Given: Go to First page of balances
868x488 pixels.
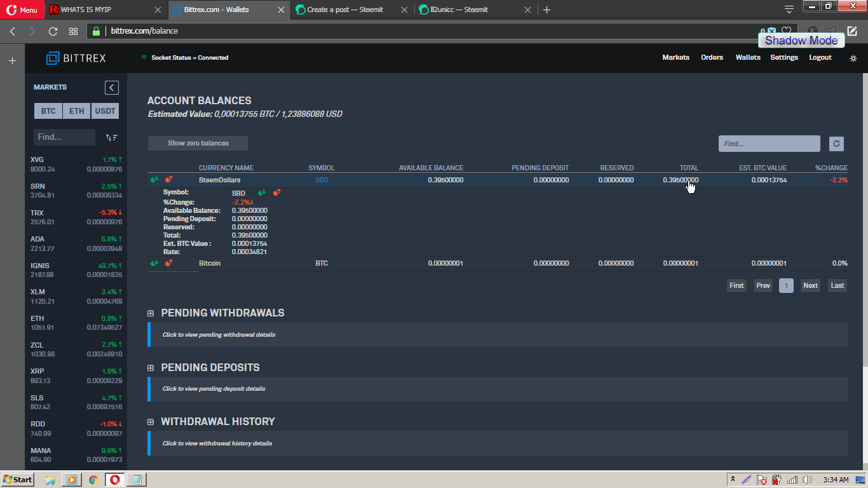Looking at the screenshot, I should tap(736, 286).
